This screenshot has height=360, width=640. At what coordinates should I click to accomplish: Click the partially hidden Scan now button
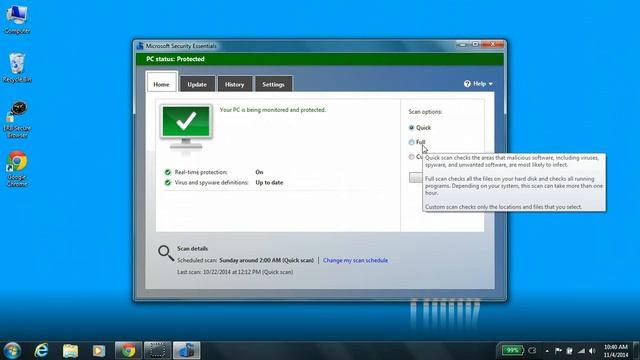click(x=416, y=177)
